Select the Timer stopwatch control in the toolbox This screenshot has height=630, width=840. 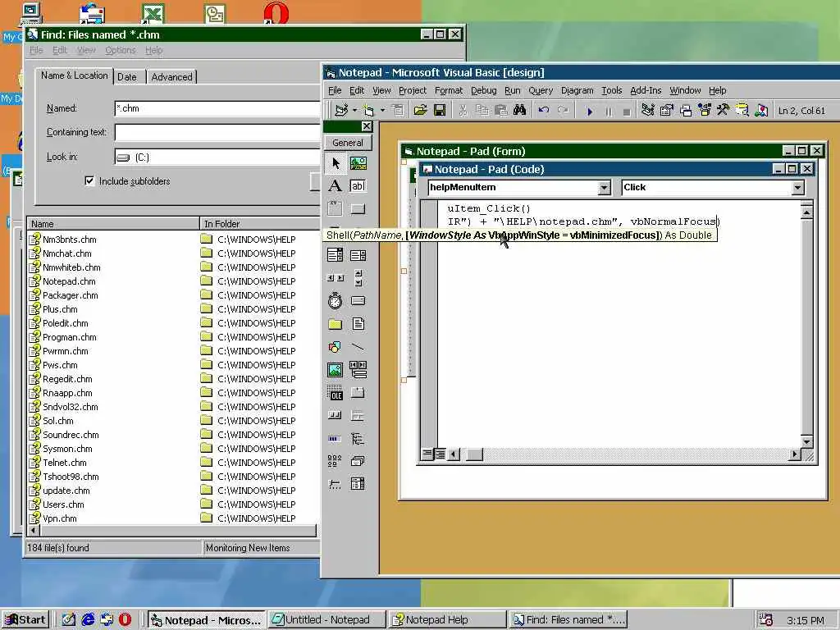[x=336, y=300]
